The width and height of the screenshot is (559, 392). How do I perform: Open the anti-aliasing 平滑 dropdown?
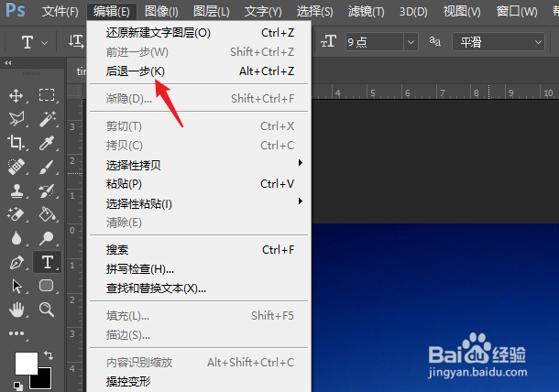(499, 42)
